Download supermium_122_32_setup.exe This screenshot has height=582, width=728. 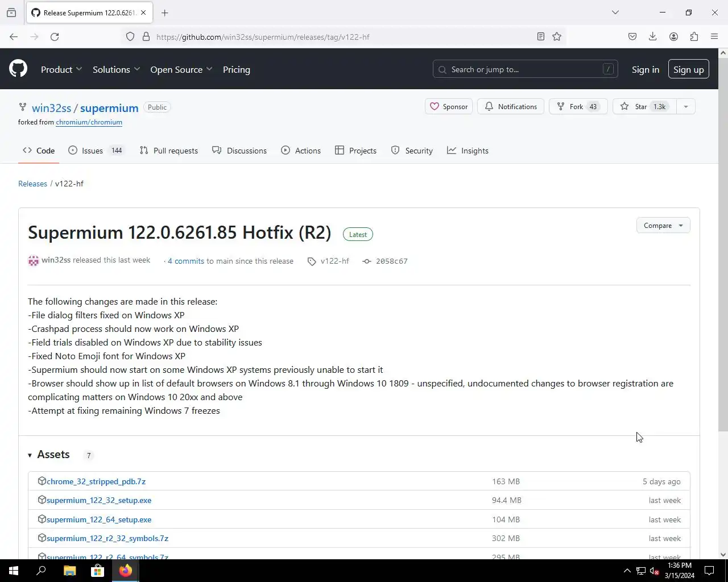tap(99, 500)
